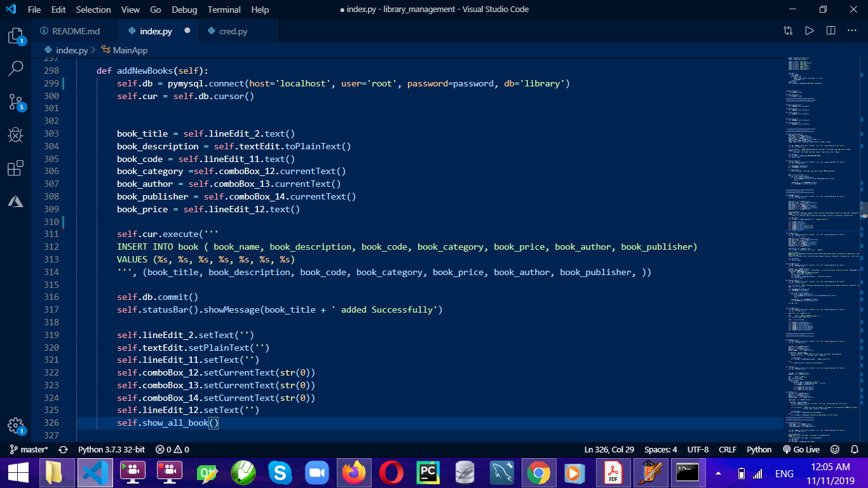Screen dimensions: 868x488
Task: Open the Selection menu
Action: [x=93, y=10]
